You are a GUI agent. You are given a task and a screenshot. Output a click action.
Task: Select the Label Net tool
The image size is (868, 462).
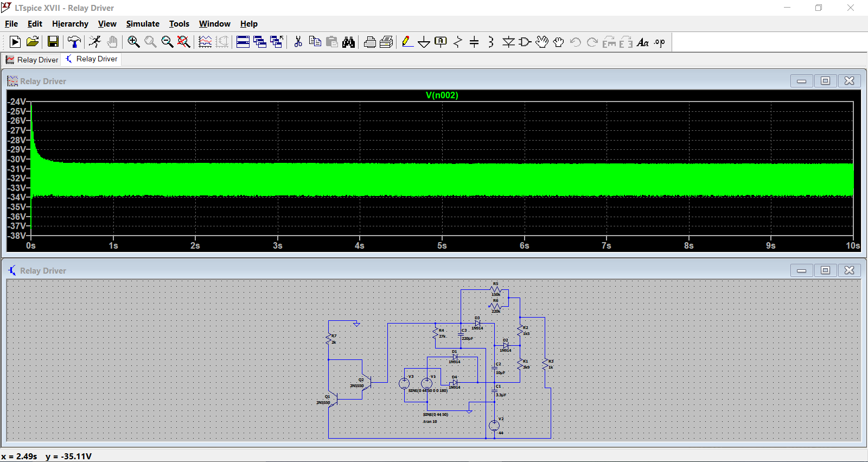tap(441, 42)
